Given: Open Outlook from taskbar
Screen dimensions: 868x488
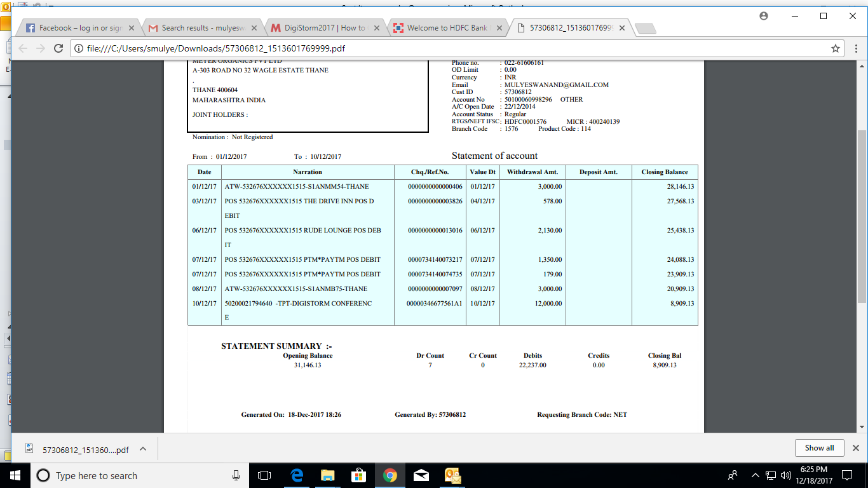Looking at the screenshot, I should [x=452, y=475].
